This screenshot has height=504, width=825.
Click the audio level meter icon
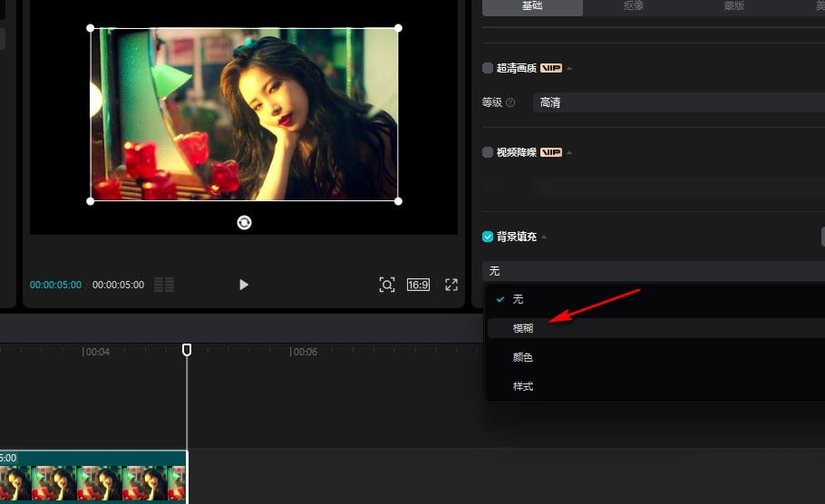[164, 285]
